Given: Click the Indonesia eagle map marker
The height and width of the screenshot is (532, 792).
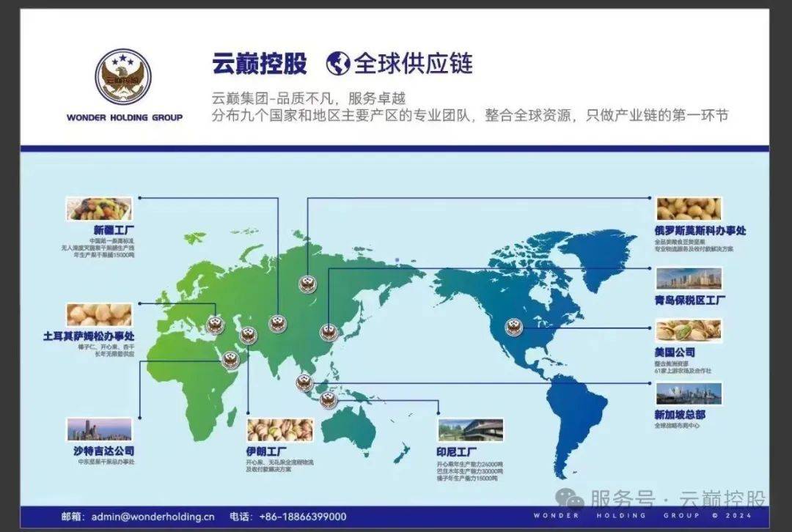Looking at the screenshot, I should click(x=329, y=400).
